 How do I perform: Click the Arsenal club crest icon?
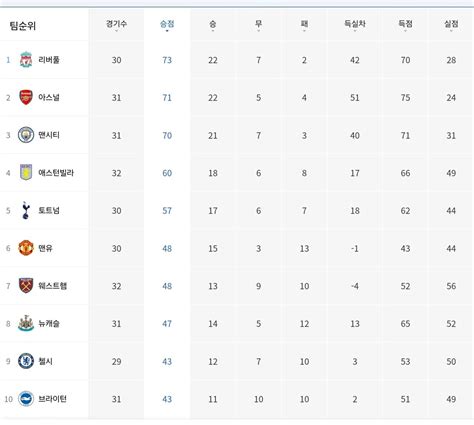(x=26, y=97)
